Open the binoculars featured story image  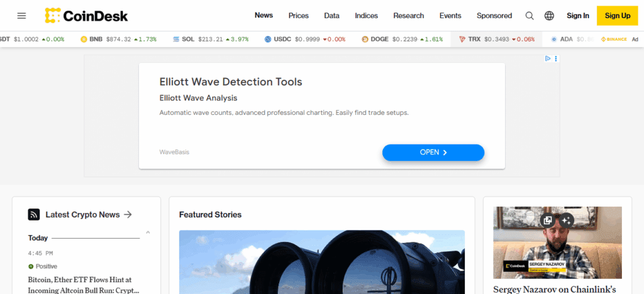(x=322, y=262)
